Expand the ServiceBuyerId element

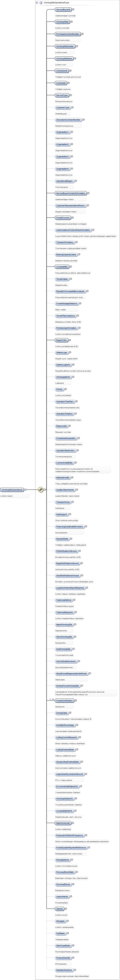point(73,9)
